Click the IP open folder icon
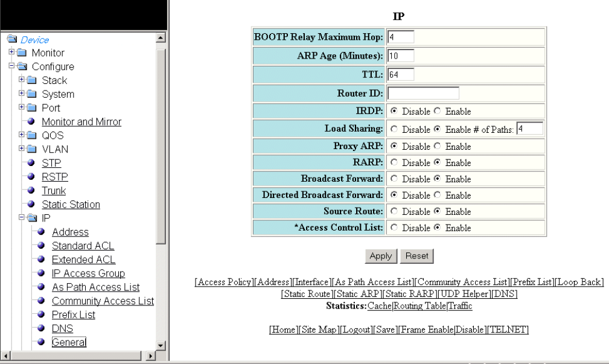 (x=32, y=218)
